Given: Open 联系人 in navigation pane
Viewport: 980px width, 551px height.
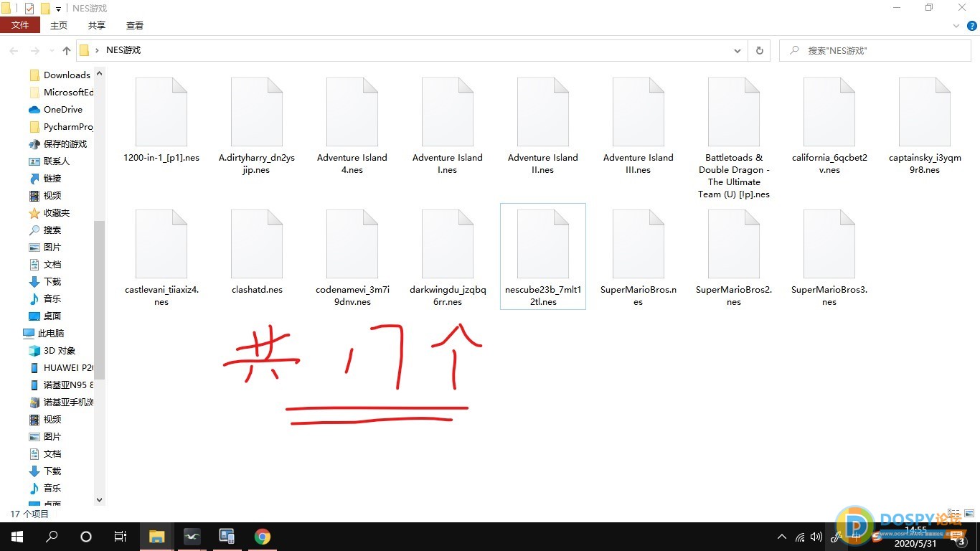Looking at the screenshot, I should tap(49, 161).
